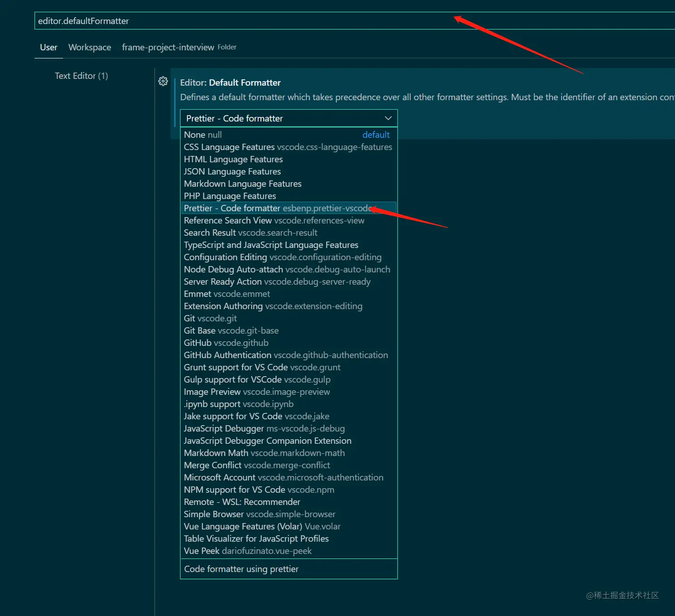Choose Git Base vscode.git-base option

pos(289,330)
